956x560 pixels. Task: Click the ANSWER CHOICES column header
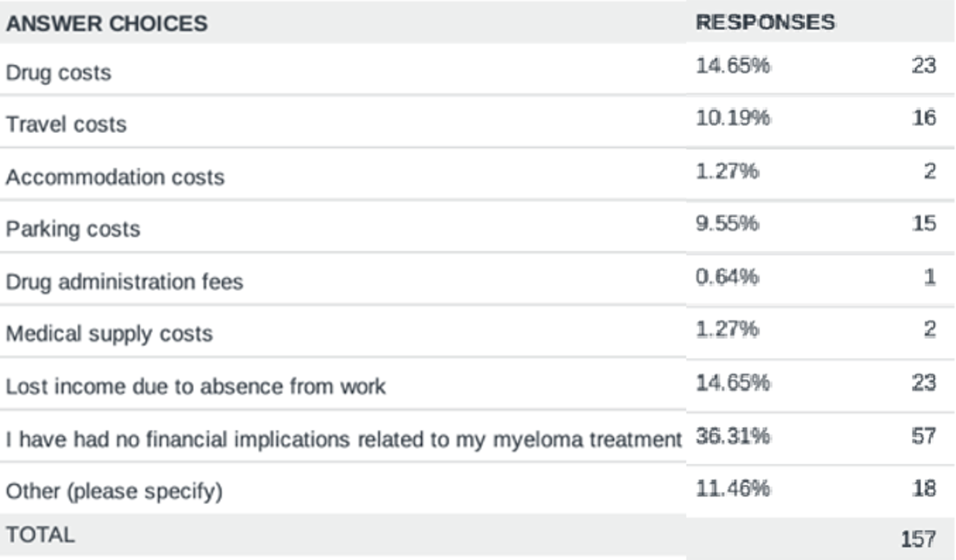coord(107,24)
